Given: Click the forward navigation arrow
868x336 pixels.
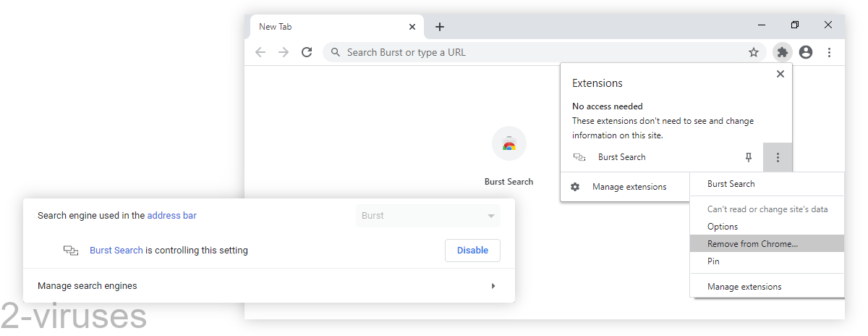Looking at the screenshot, I should (284, 52).
